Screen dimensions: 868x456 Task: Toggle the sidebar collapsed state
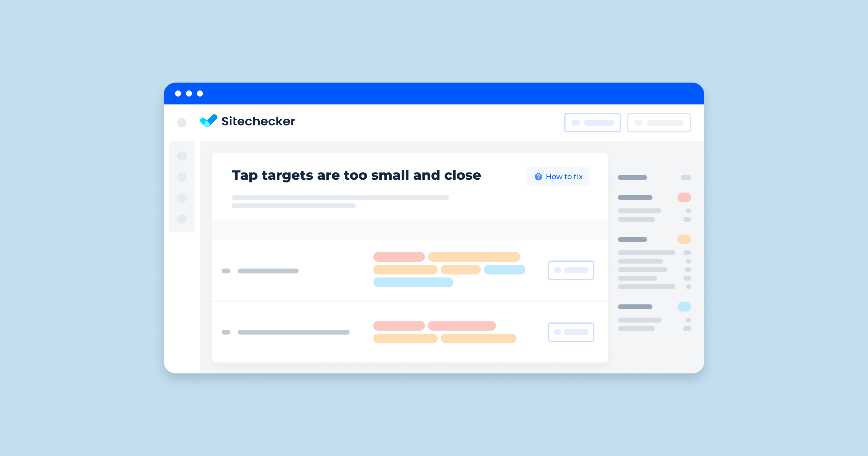[182, 123]
